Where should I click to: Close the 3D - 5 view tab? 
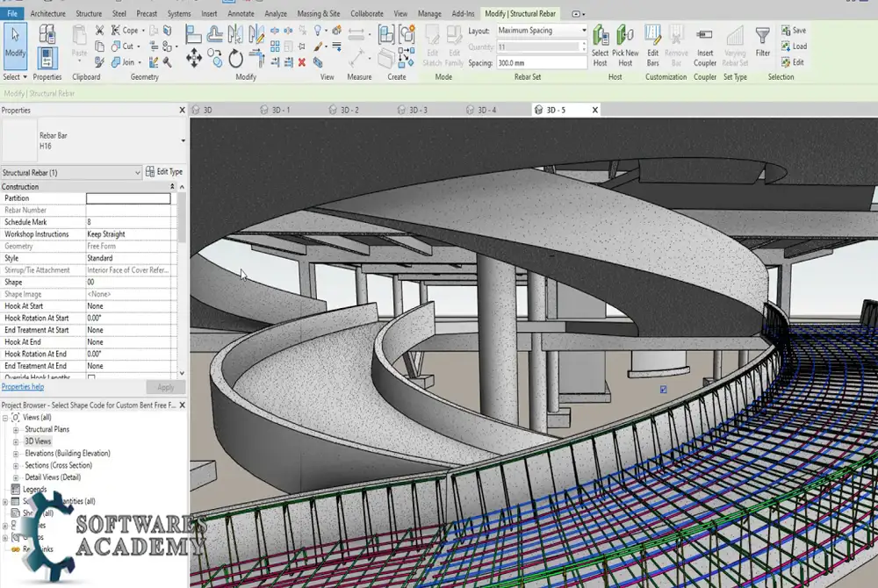594,111
